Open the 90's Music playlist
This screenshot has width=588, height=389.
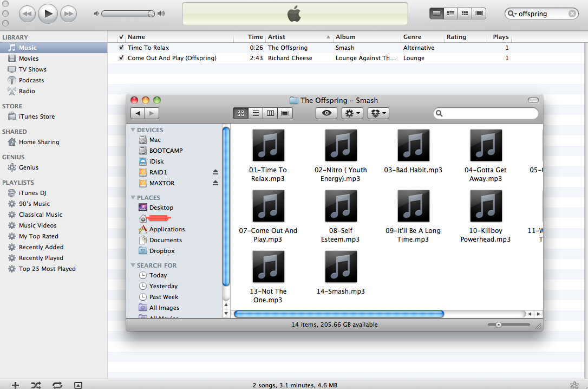click(54, 204)
